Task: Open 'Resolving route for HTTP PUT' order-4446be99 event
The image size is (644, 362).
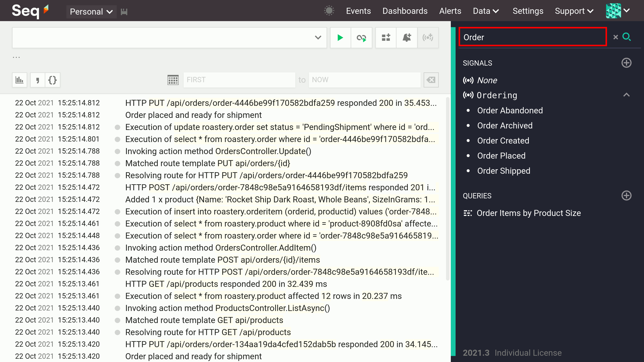Action: [x=266, y=175]
